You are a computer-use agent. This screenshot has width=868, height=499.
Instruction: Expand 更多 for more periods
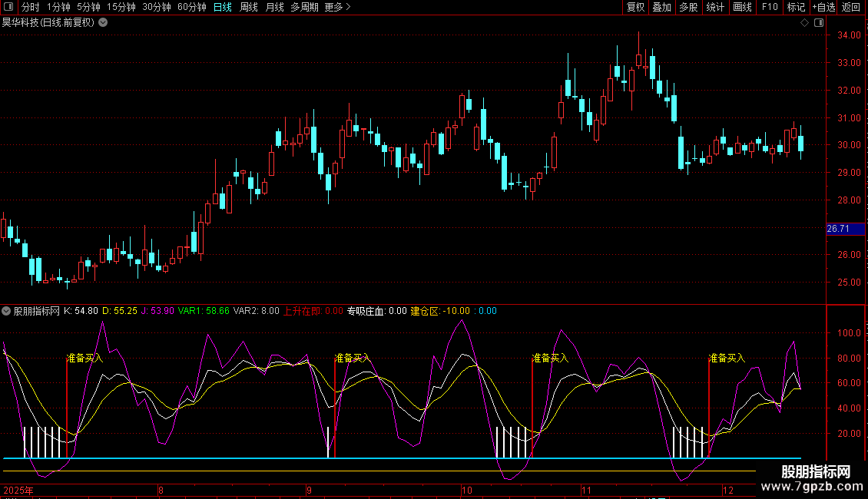pos(337,8)
